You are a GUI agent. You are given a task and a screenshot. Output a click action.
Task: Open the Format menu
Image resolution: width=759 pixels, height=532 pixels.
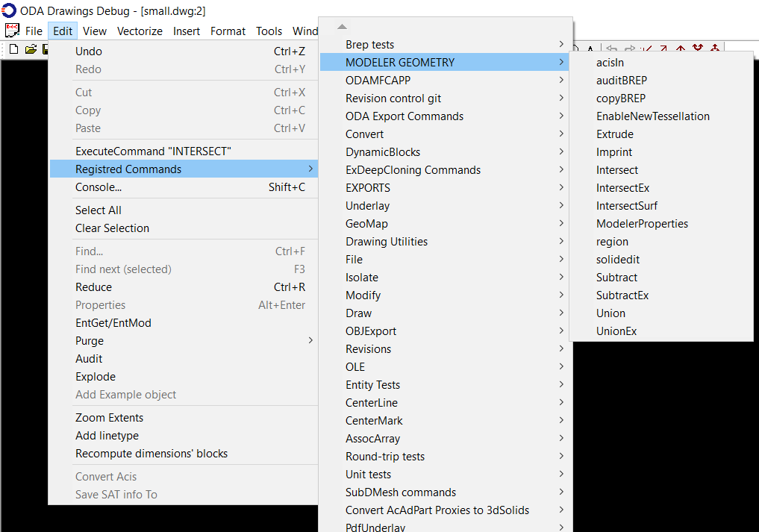(228, 31)
